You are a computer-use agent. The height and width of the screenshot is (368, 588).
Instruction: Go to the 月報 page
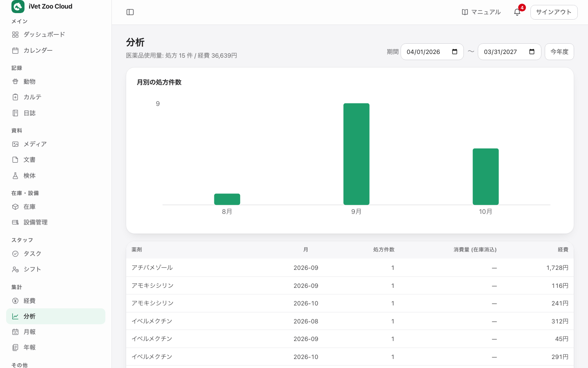(x=56, y=332)
